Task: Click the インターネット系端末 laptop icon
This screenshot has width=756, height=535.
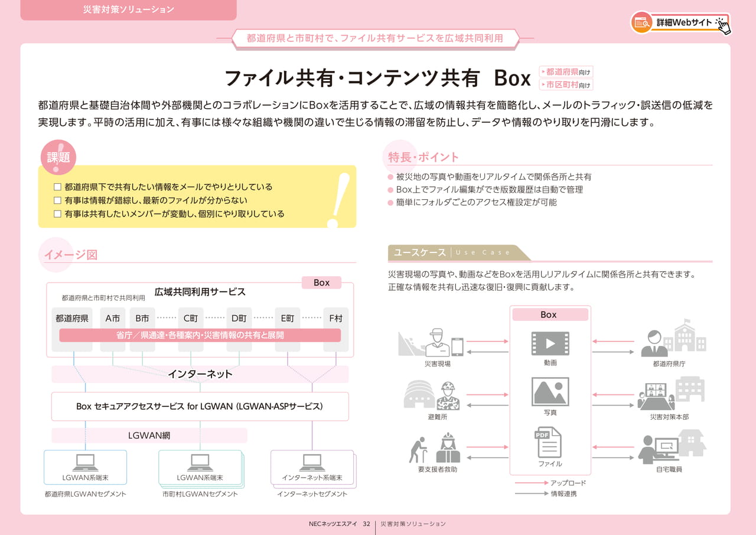Action: (312, 462)
